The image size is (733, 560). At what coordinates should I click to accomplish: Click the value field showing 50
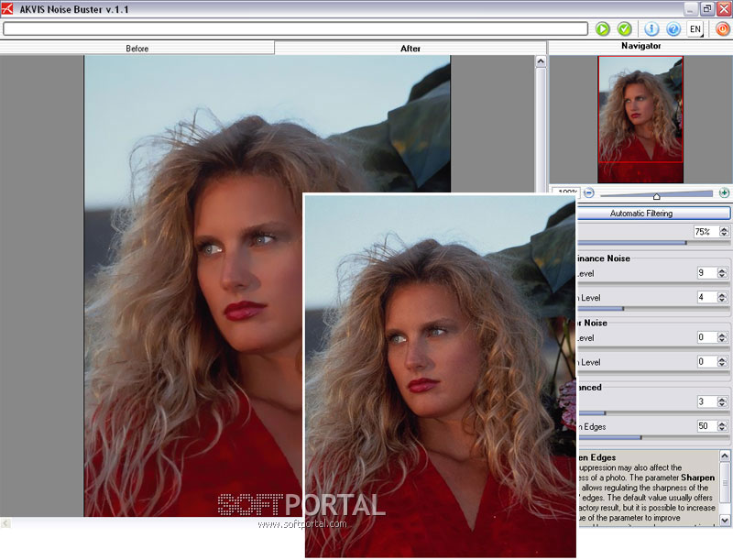point(706,426)
